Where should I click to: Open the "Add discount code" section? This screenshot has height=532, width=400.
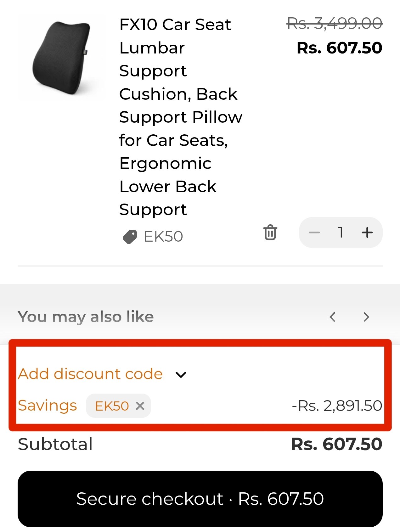coord(90,374)
